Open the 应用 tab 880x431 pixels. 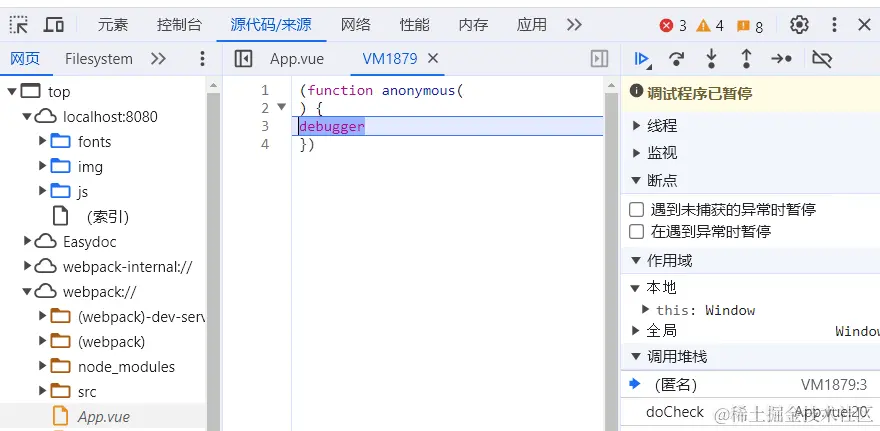coord(531,25)
